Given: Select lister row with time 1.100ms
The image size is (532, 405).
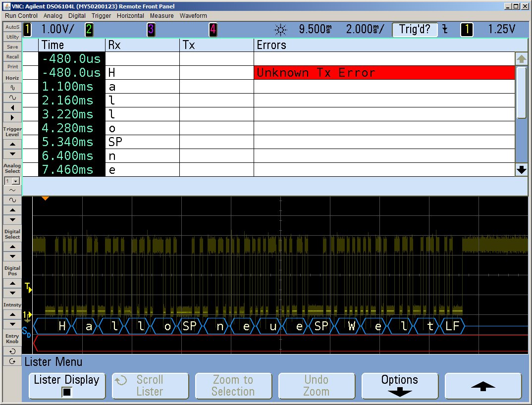Looking at the screenshot, I should click(x=268, y=87).
